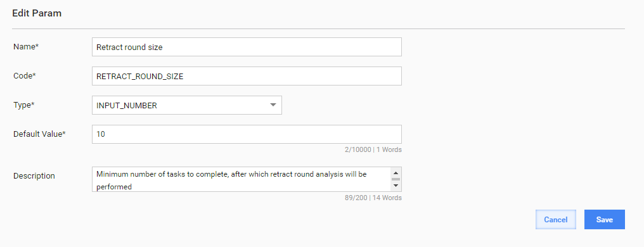Click the Description scrollbar up arrow
This screenshot has width=644, height=247.
click(x=396, y=173)
